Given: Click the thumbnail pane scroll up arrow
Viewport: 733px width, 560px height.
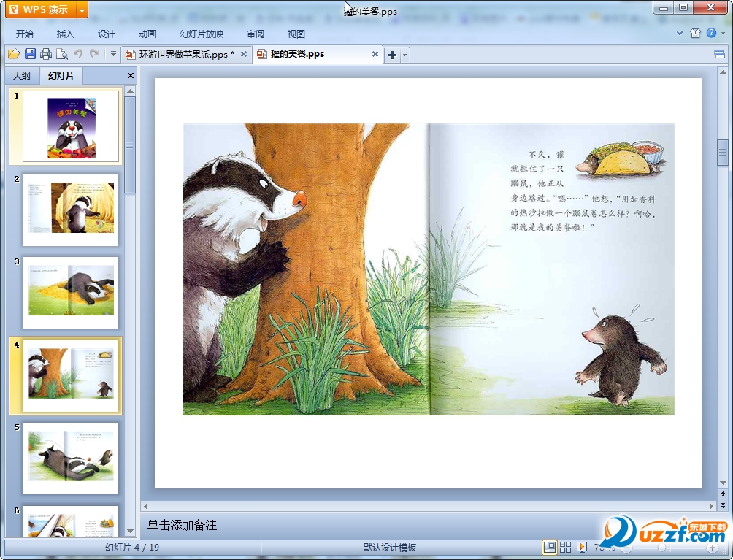Looking at the screenshot, I should 131,91.
